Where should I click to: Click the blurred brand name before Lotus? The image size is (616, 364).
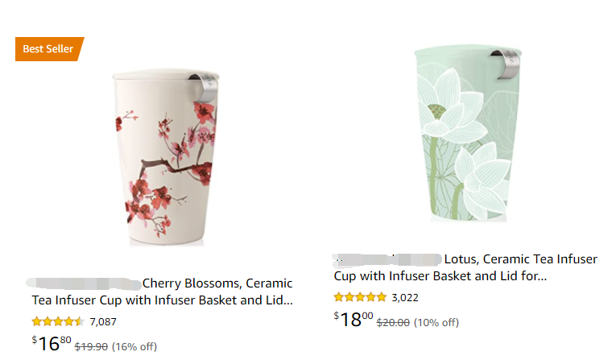(x=387, y=259)
